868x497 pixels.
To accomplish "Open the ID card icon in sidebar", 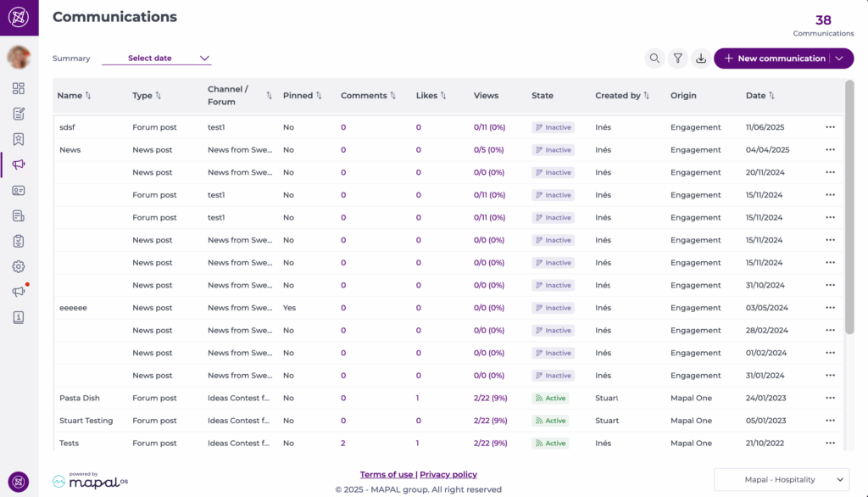I will coord(19,190).
